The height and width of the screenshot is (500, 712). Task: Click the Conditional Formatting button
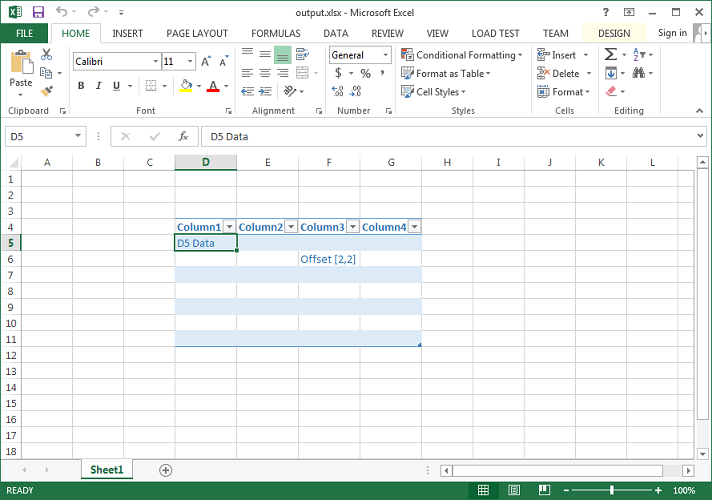461,55
